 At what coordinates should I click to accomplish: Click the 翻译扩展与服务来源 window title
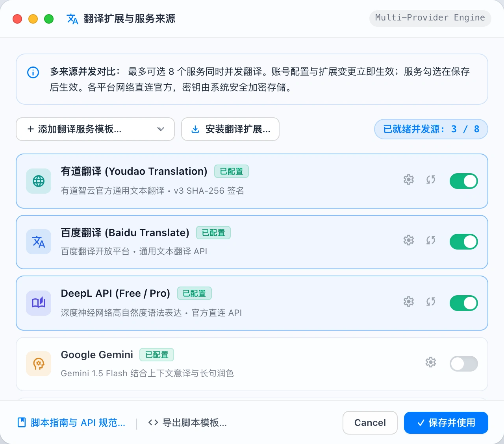pyautogui.click(x=130, y=19)
